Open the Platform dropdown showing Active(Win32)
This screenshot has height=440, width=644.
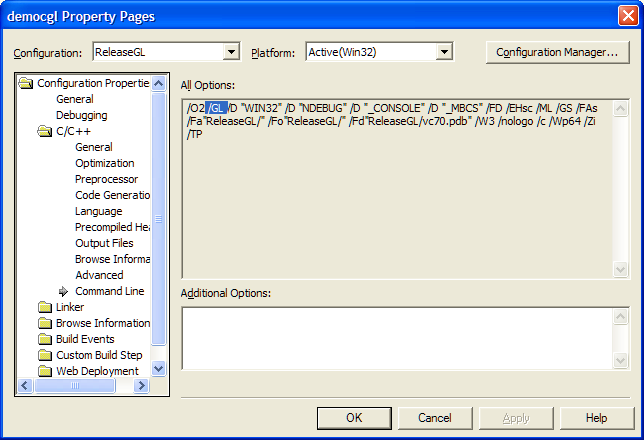click(x=444, y=52)
